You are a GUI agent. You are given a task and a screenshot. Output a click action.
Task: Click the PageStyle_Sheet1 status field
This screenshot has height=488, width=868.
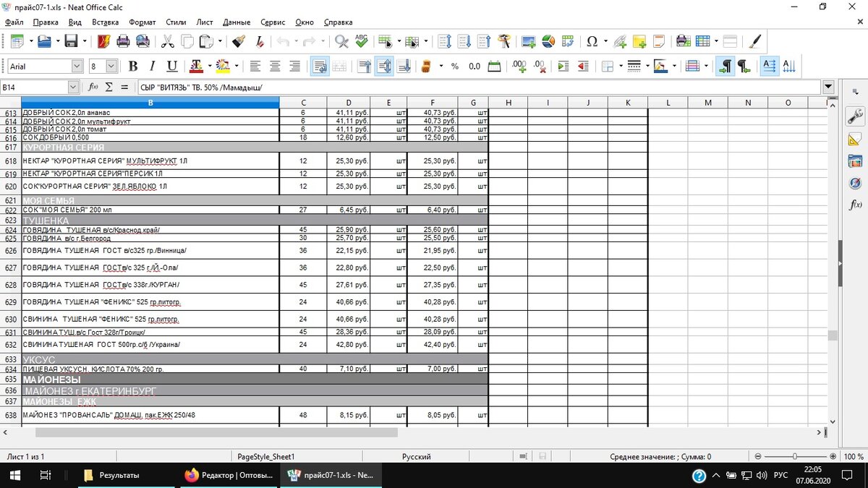pyautogui.click(x=265, y=457)
